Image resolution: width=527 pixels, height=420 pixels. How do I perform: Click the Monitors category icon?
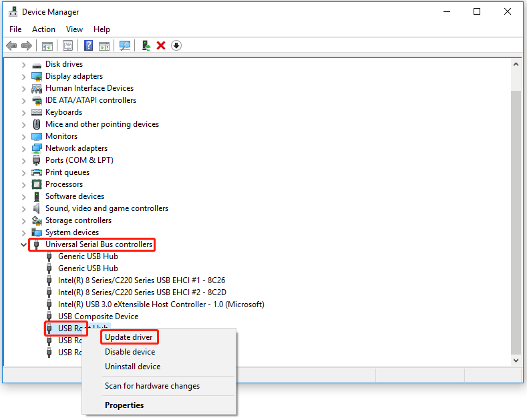[x=37, y=136]
